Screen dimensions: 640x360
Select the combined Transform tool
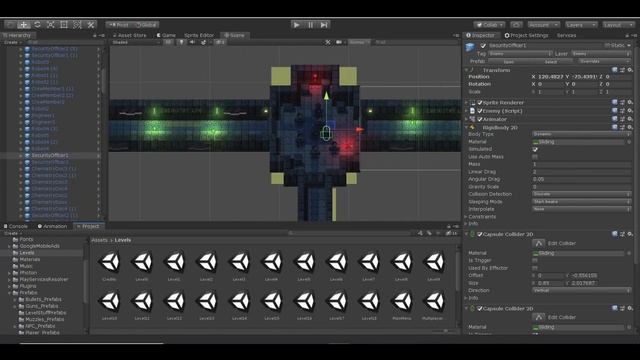(77, 25)
